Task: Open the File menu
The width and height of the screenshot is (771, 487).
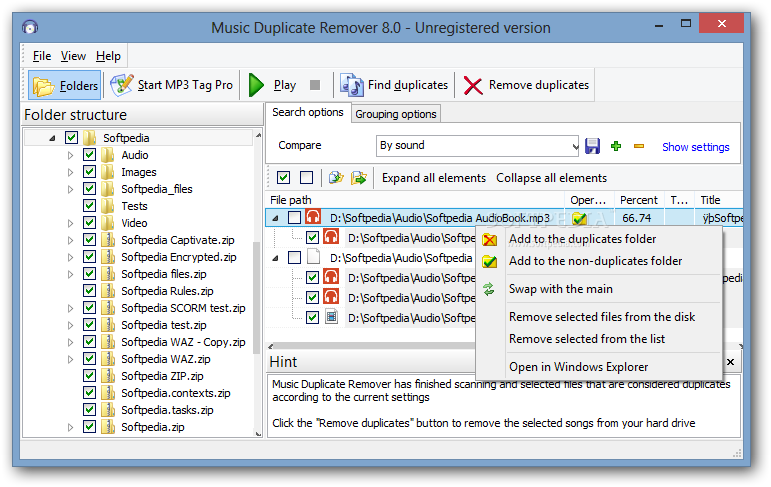Action: coord(42,56)
